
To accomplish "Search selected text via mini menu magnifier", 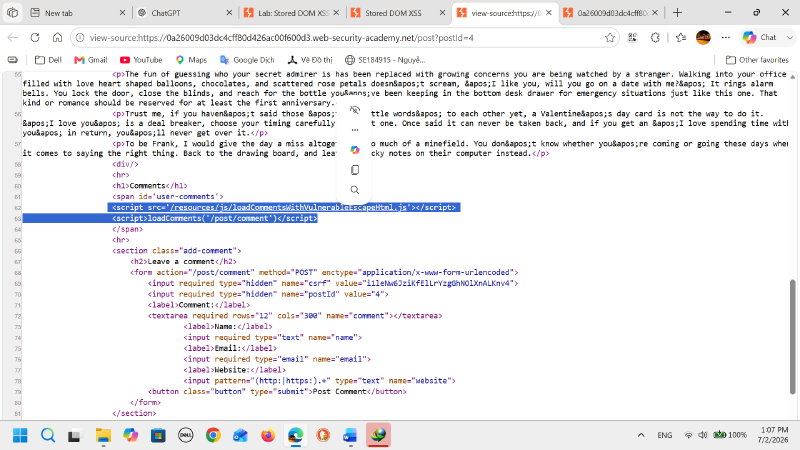I will click(355, 190).
